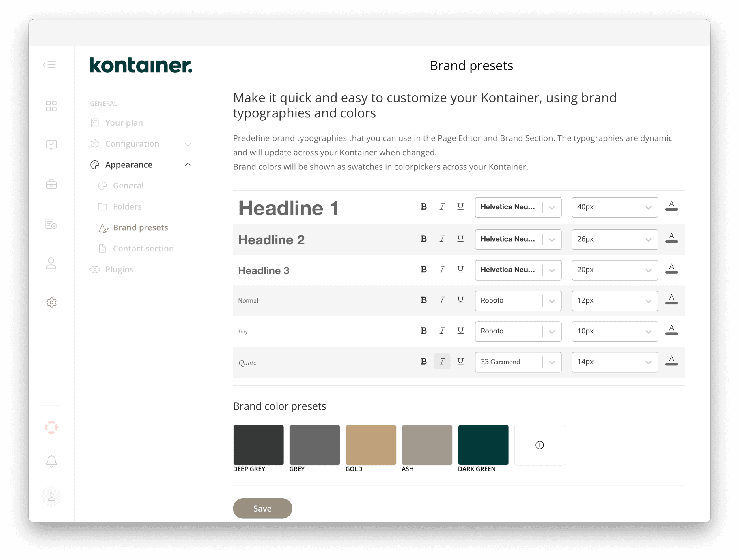Open help via the lifebuoy icon
The image size is (739, 560).
51,427
